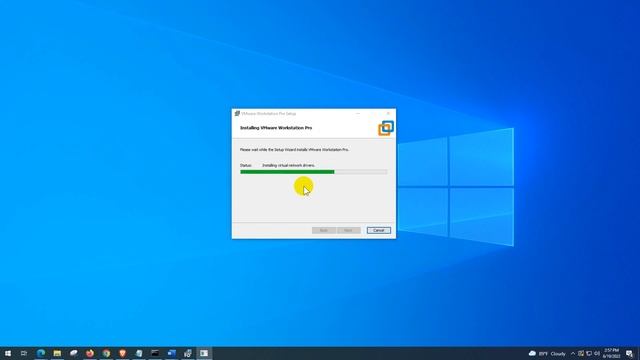Open the white app icon next to File Explorer
This screenshot has height=360, width=640.
73,353
